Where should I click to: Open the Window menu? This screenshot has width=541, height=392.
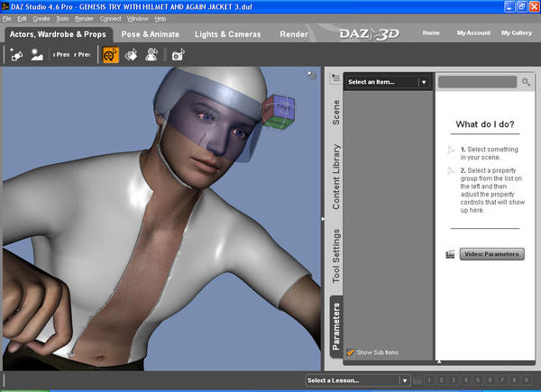[x=138, y=19]
